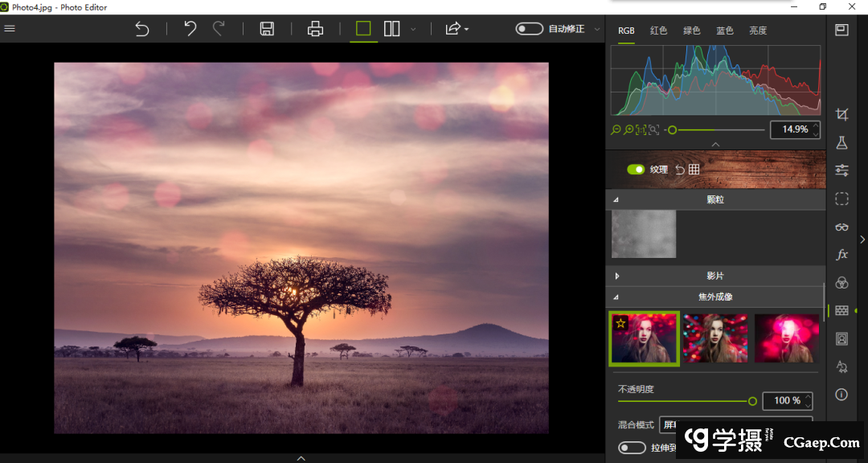Open the adjustment sliders panel icon
868x463 pixels.
click(x=841, y=170)
